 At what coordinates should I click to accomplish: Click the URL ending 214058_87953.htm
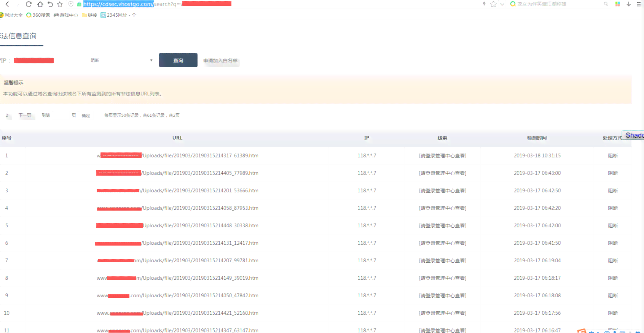click(177, 208)
